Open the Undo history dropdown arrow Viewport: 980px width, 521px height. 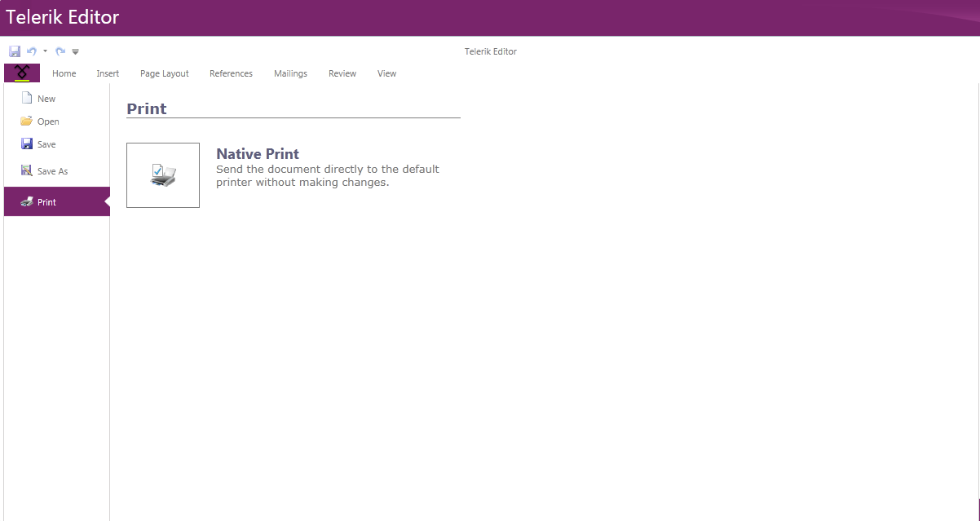pos(45,51)
